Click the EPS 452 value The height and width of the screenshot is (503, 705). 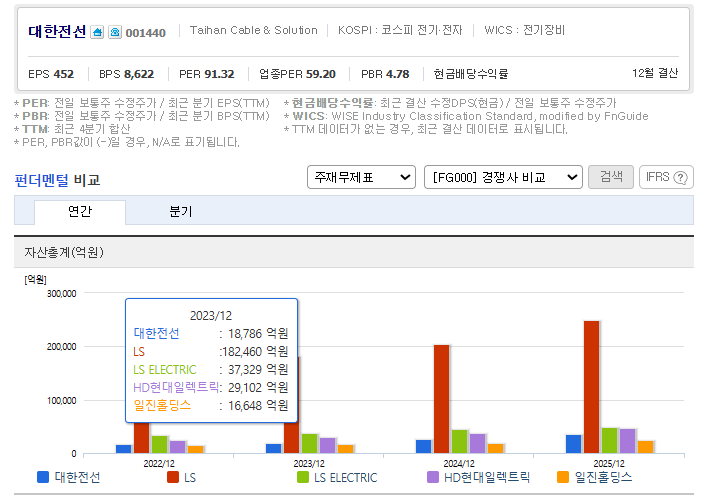tap(51, 74)
